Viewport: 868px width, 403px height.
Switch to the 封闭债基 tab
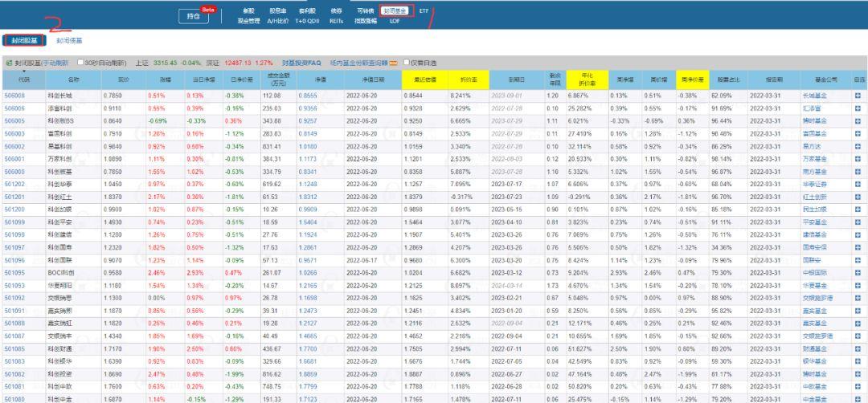click(69, 39)
